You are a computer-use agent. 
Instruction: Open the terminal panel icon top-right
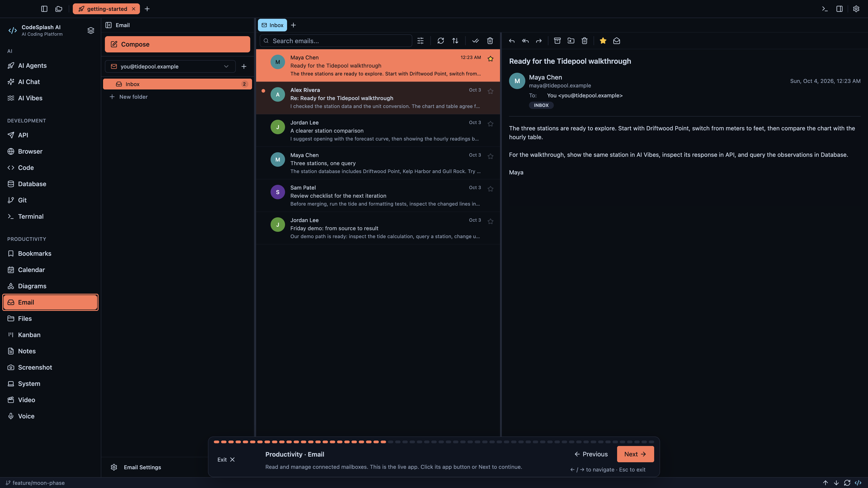tap(825, 9)
